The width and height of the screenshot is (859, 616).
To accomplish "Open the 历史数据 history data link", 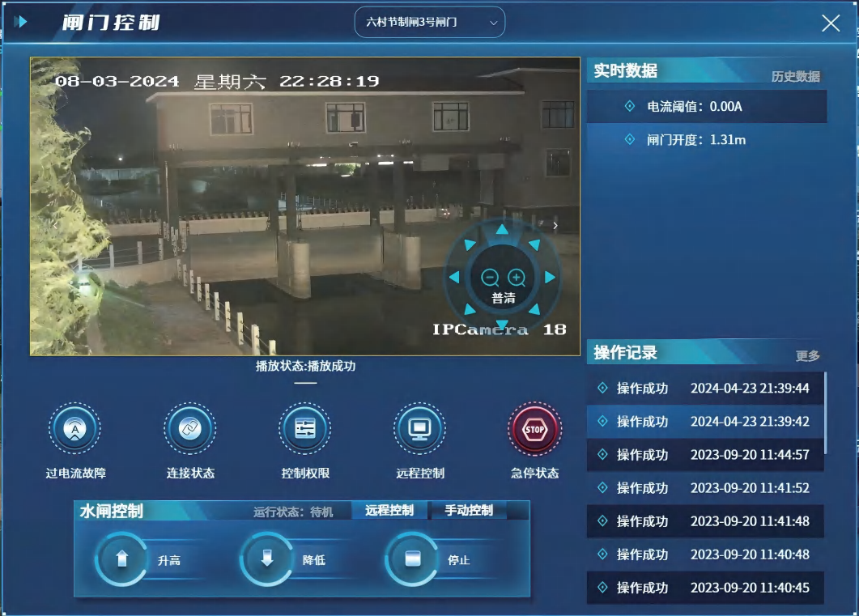I will click(795, 77).
